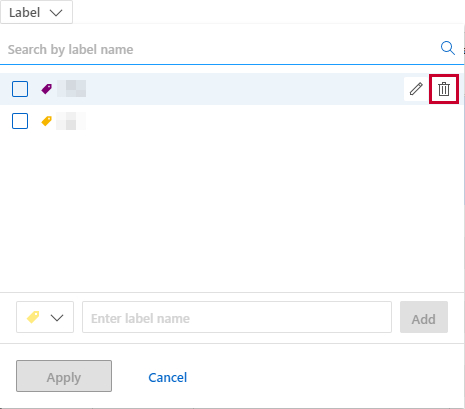This screenshot has height=409, width=465.
Task: Open the Label dropdown menu
Action: pos(36,12)
